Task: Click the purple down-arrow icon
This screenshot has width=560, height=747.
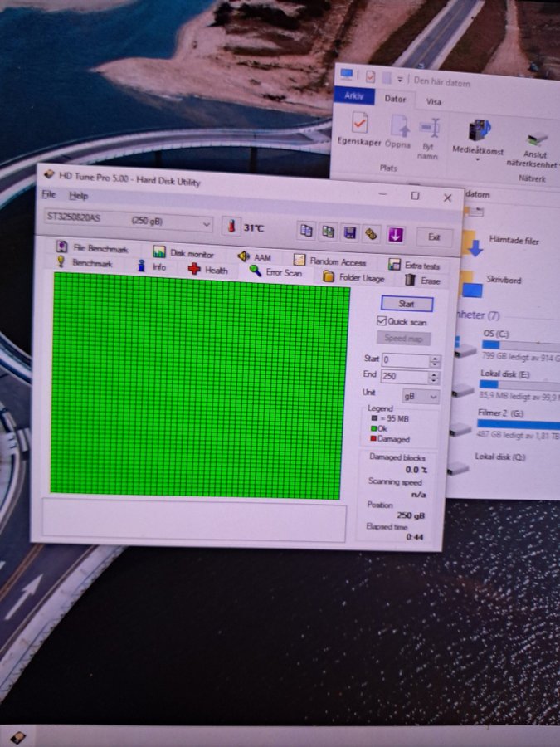Action: click(395, 235)
